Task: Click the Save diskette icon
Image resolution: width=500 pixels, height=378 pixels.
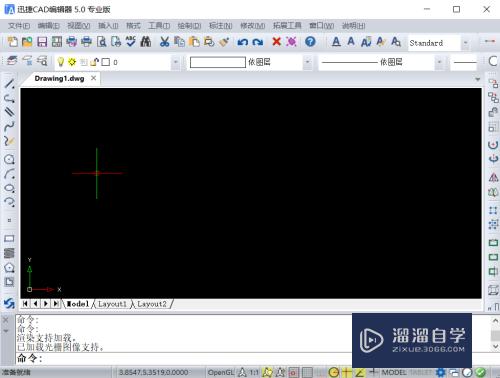Action: [42, 42]
